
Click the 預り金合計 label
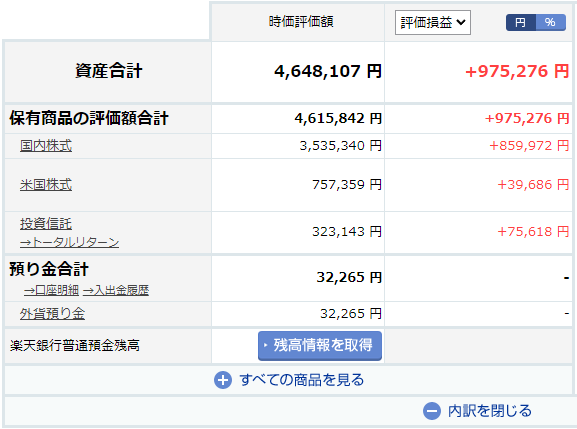49,269
